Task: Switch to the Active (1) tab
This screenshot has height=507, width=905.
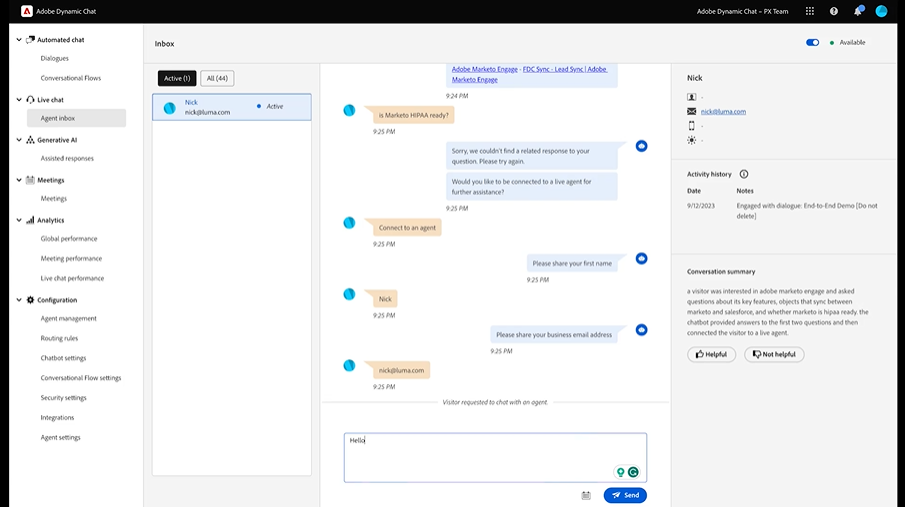Action: point(177,79)
